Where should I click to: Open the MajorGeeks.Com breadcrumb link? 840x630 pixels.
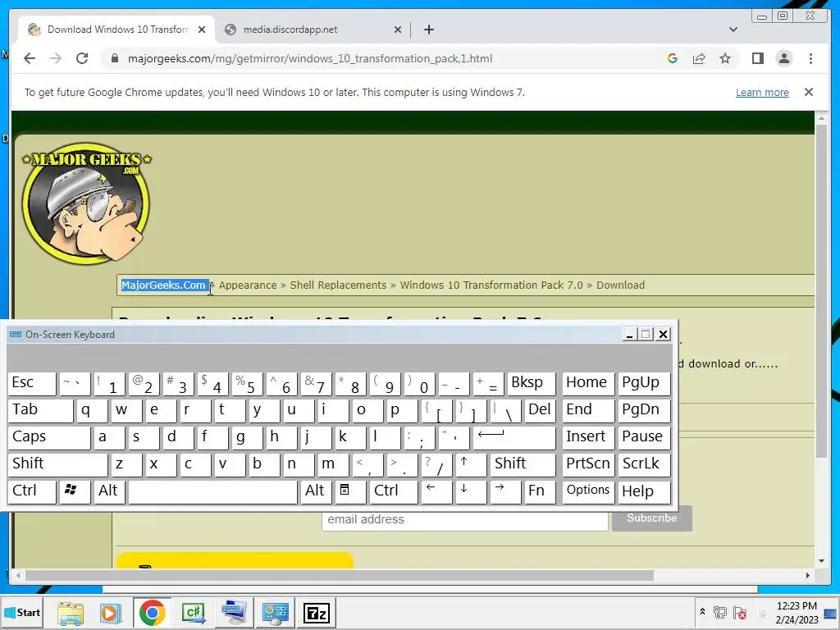(163, 285)
